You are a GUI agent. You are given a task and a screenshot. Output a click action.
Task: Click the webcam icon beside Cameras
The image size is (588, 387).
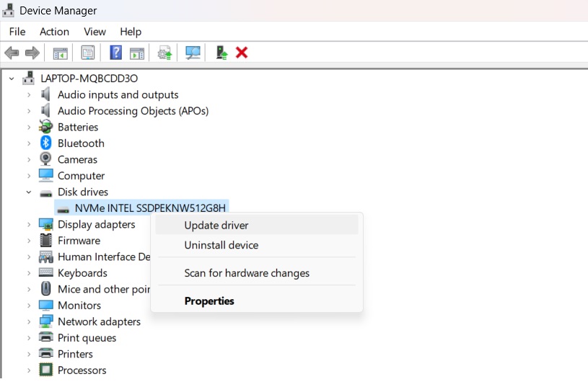point(45,159)
